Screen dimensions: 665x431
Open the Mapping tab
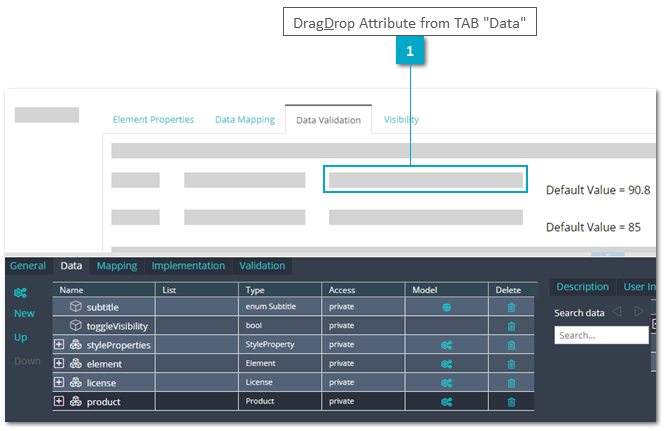tap(117, 266)
